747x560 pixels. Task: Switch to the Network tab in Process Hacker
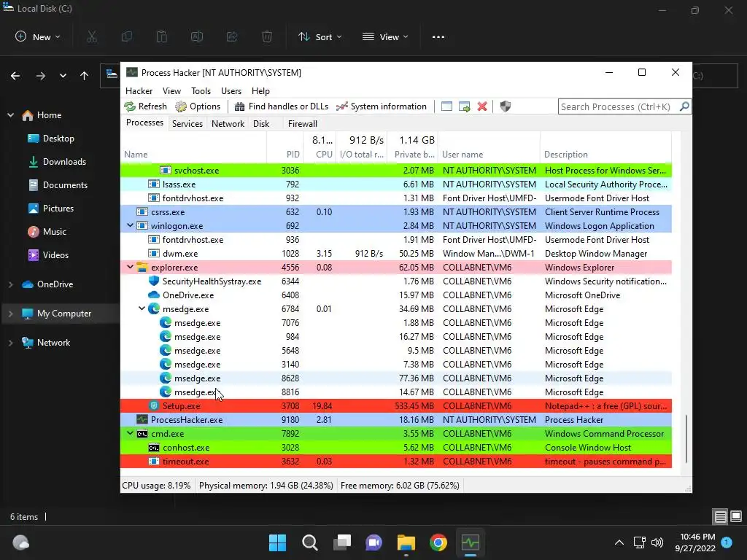228,124
